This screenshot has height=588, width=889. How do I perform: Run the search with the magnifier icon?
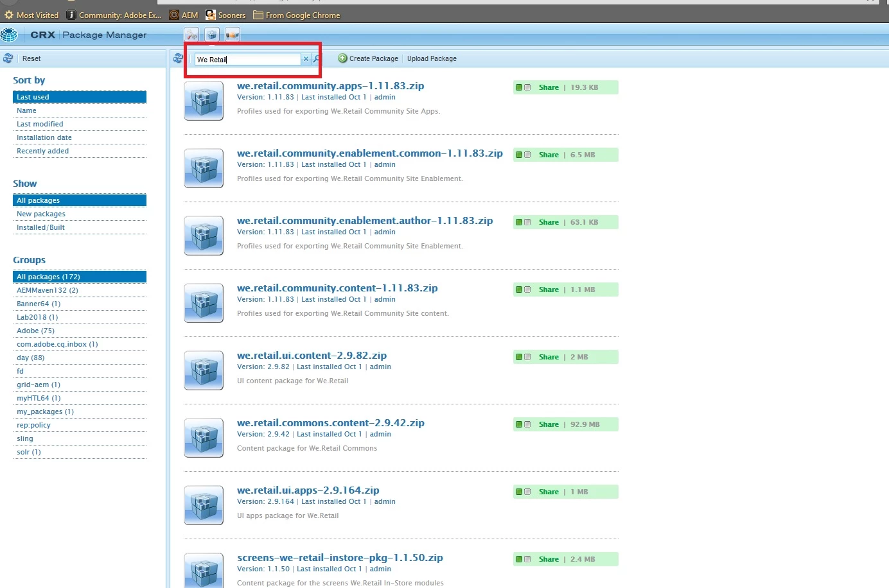(316, 59)
